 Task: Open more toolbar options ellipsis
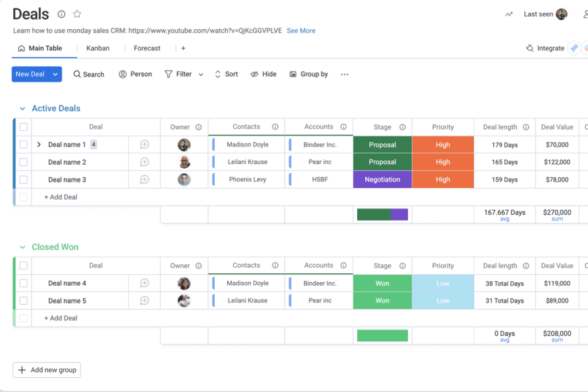pos(345,74)
